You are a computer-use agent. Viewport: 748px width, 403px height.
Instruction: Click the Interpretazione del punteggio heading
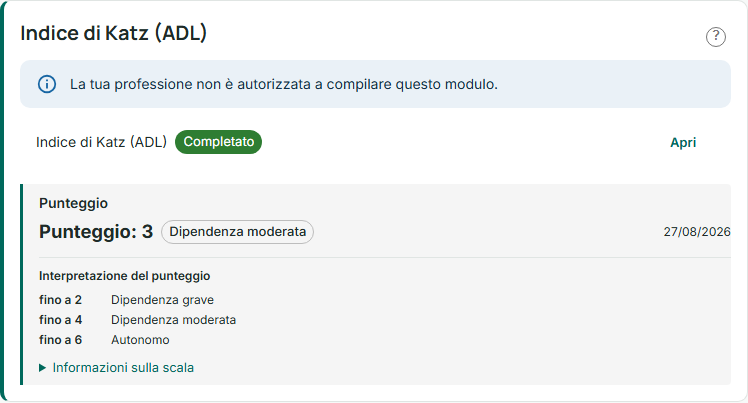(x=125, y=276)
